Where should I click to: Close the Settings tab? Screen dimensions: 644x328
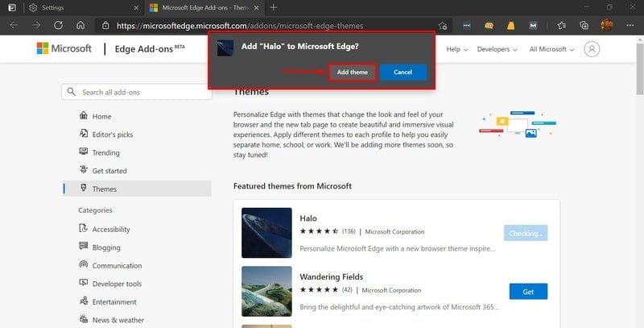coord(136,8)
